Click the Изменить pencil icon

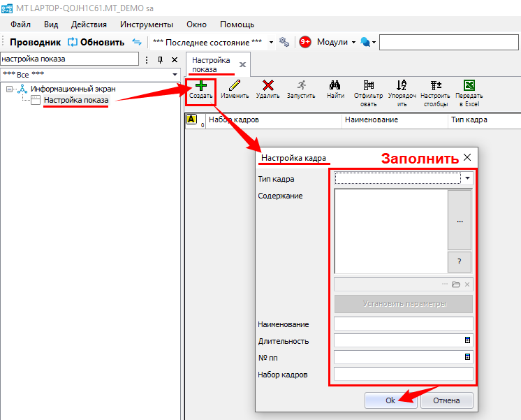235,86
